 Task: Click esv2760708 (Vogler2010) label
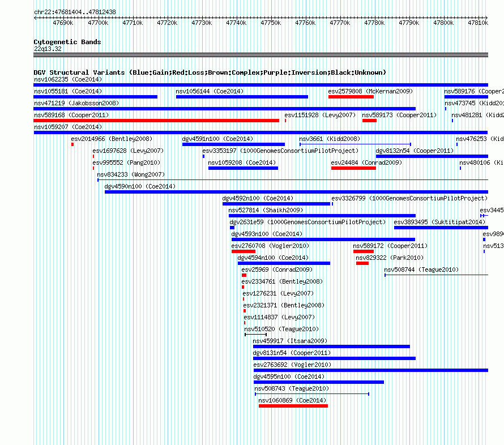(x=270, y=246)
